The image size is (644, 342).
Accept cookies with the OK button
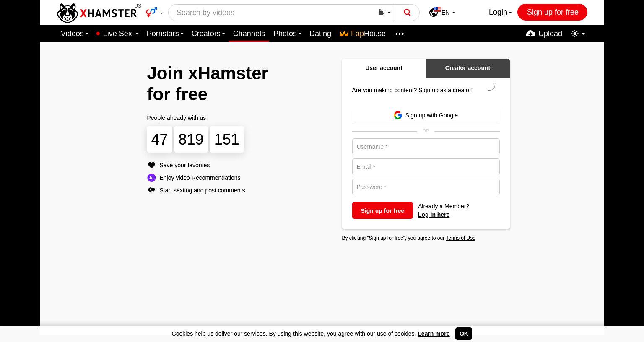464,334
